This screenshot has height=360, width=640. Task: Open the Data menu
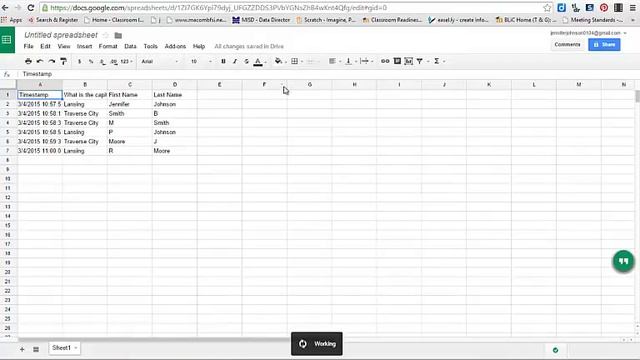[x=130, y=46]
